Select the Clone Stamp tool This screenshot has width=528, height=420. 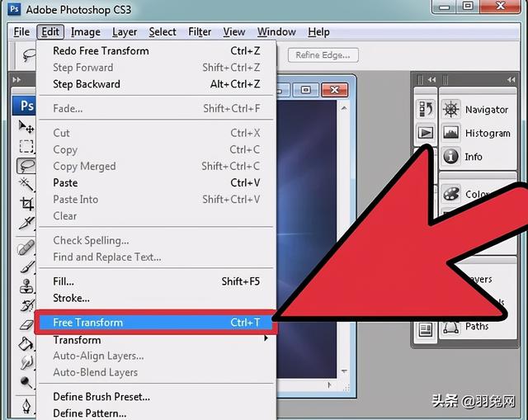(26, 286)
